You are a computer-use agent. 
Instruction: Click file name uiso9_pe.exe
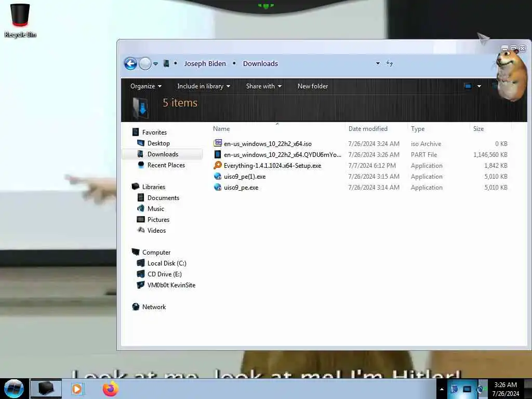(x=241, y=187)
